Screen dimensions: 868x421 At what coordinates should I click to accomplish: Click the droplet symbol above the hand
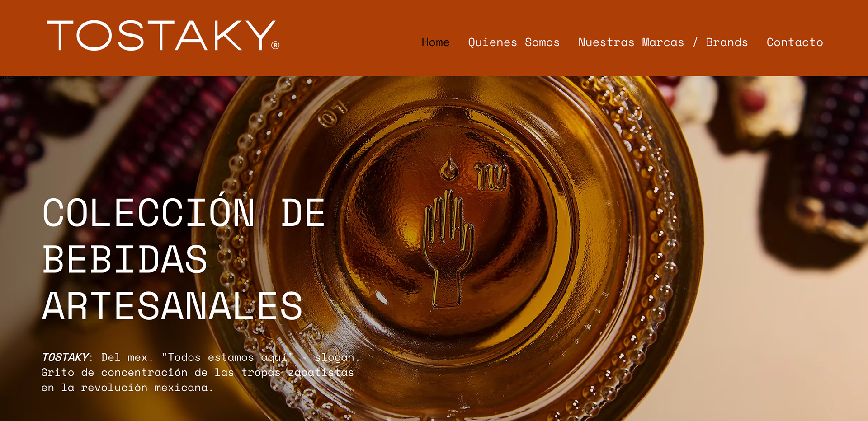tap(449, 168)
